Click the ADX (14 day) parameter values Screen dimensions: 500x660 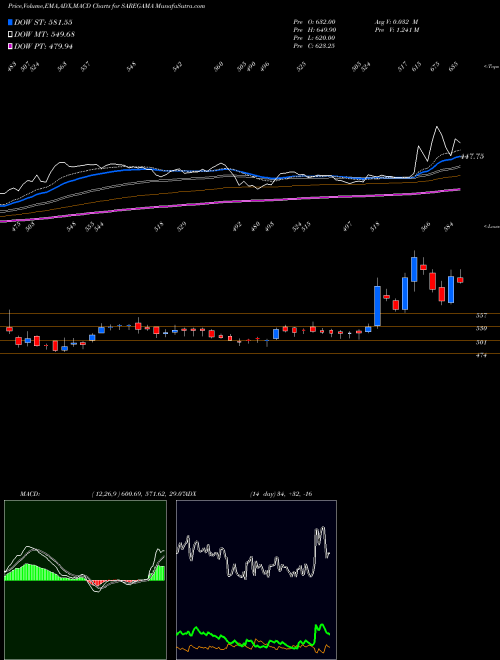[x=281, y=494]
